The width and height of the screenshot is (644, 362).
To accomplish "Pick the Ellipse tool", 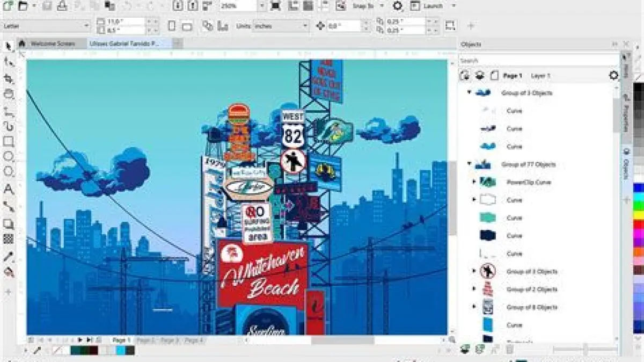I will click(x=8, y=157).
